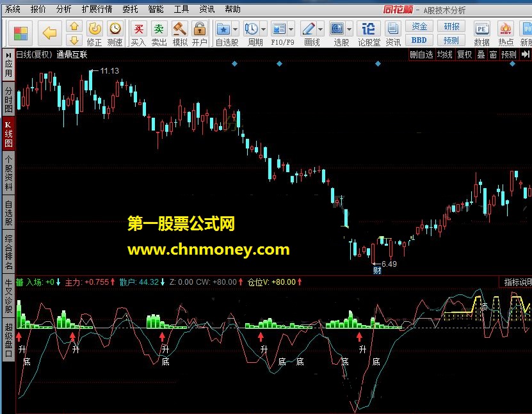
Task: Go back with the yellow left arrow
Action: (50, 33)
